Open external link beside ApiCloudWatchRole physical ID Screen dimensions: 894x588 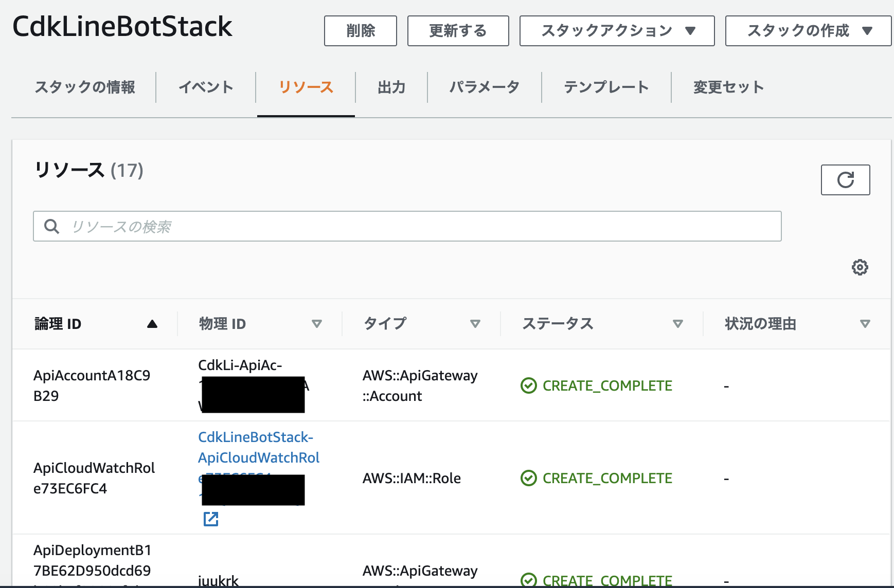[210, 519]
